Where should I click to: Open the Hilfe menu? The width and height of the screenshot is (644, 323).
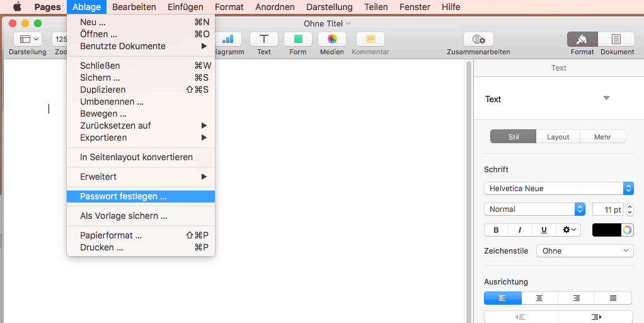[451, 7]
